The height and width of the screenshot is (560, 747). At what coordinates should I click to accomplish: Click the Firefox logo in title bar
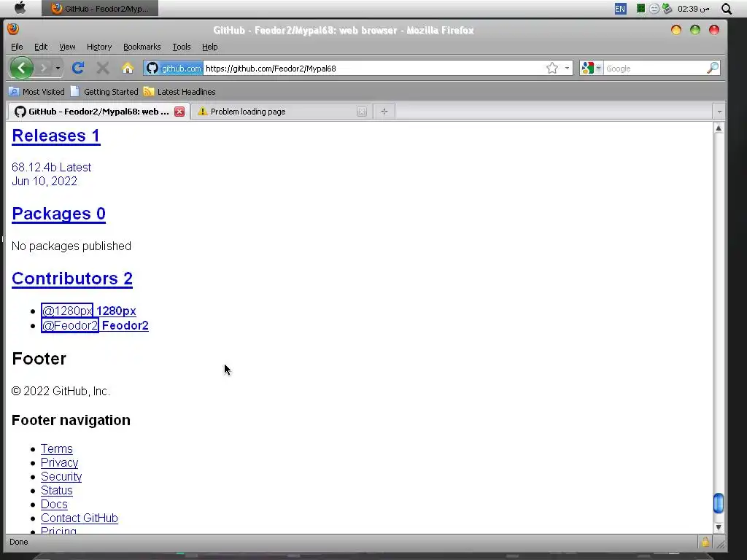(13, 29)
